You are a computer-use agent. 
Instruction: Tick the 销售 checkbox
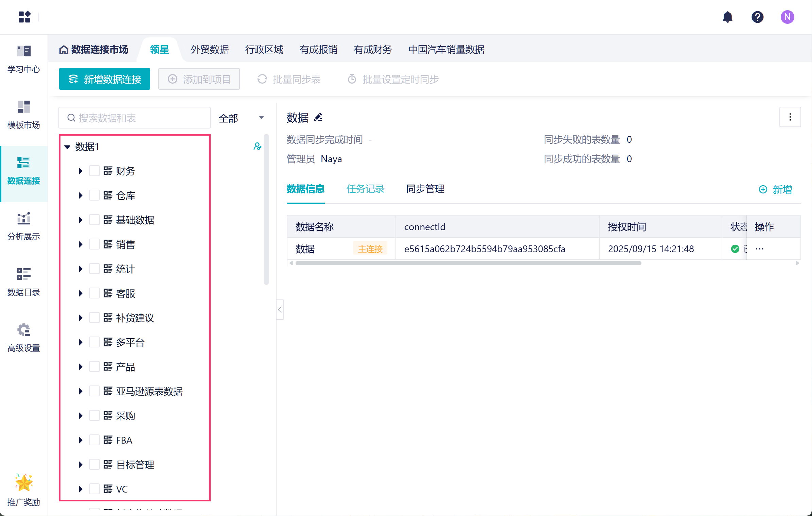click(94, 244)
